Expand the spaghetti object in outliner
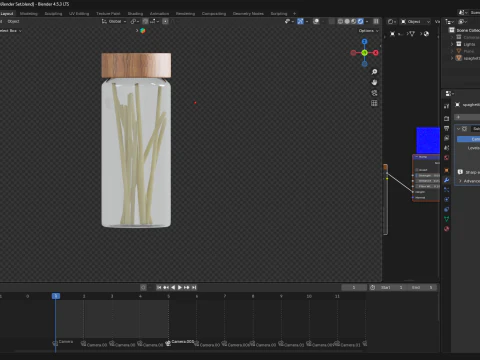The width and height of the screenshot is (480, 360). (452, 58)
